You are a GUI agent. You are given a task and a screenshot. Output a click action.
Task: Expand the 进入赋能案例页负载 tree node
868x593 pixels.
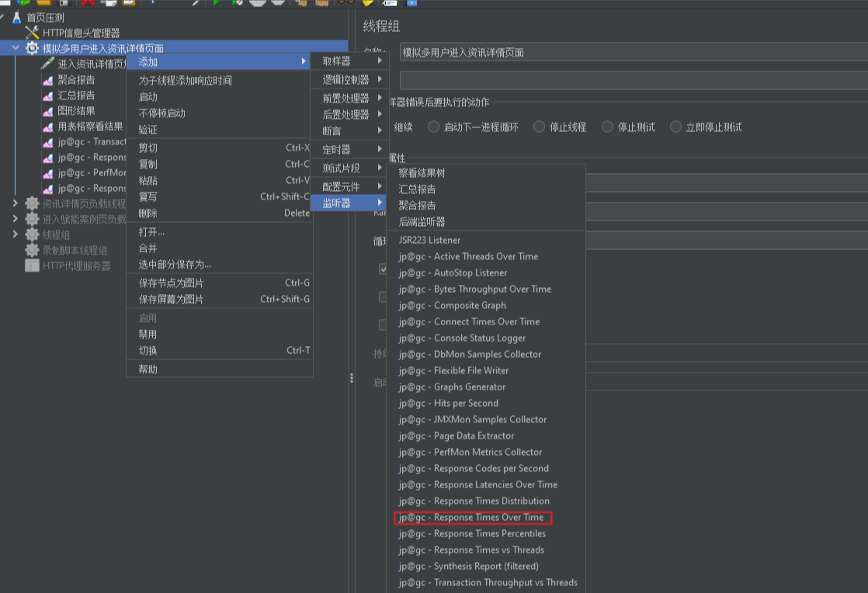[16, 219]
